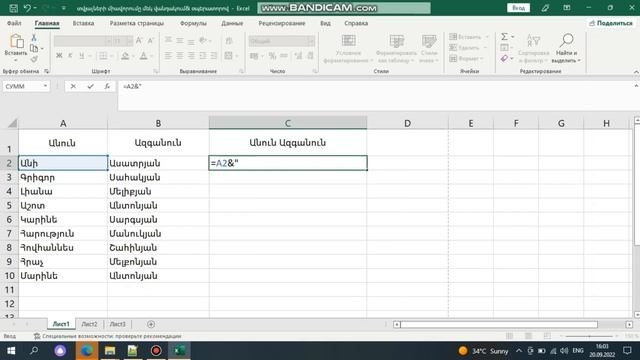Image resolution: width=640 pixels, height=360 pixels.
Task: Click Sort and Filter icon
Action: tap(533, 41)
